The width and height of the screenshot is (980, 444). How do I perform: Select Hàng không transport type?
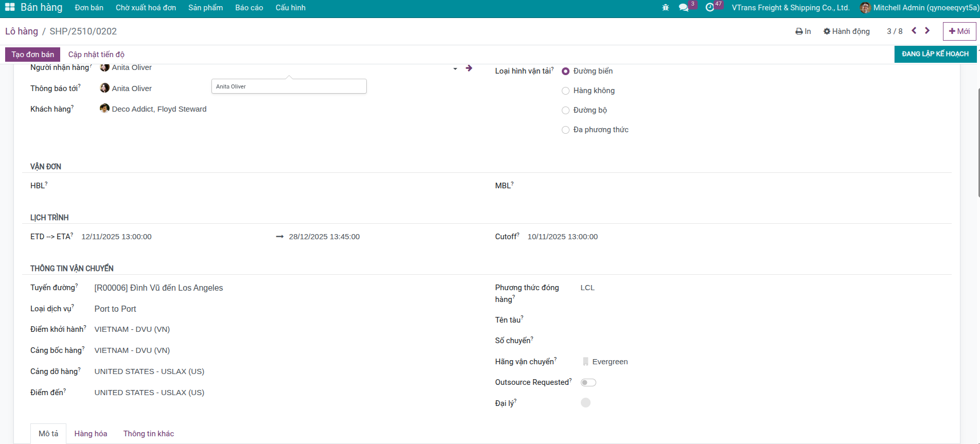coord(566,91)
